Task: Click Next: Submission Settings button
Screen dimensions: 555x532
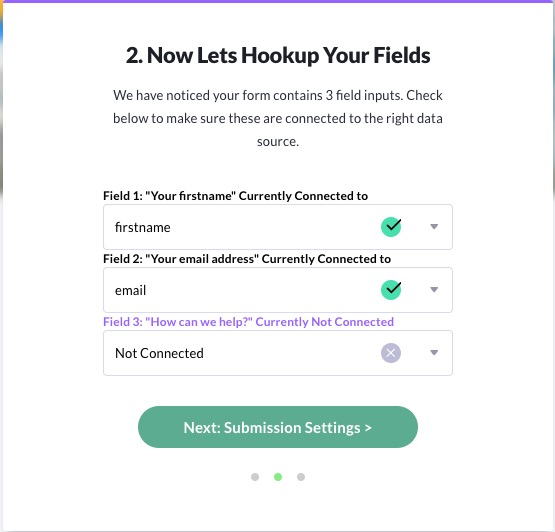Action: (278, 427)
